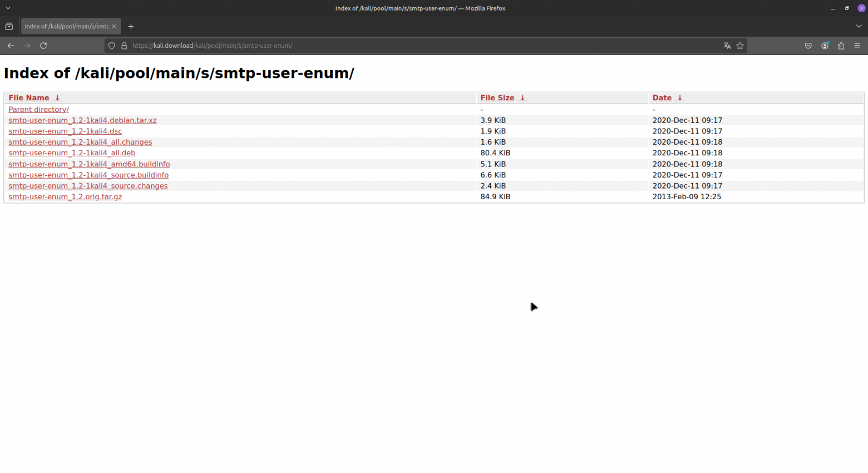Download smtp-user-enum_1.2-1kali4.debian.tar.xz
The width and height of the screenshot is (868, 473).
(82, 120)
